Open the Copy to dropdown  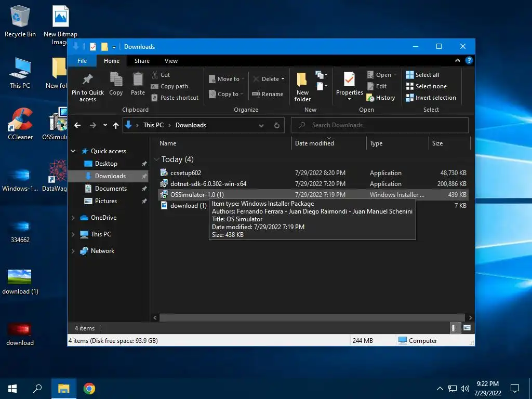226,94
